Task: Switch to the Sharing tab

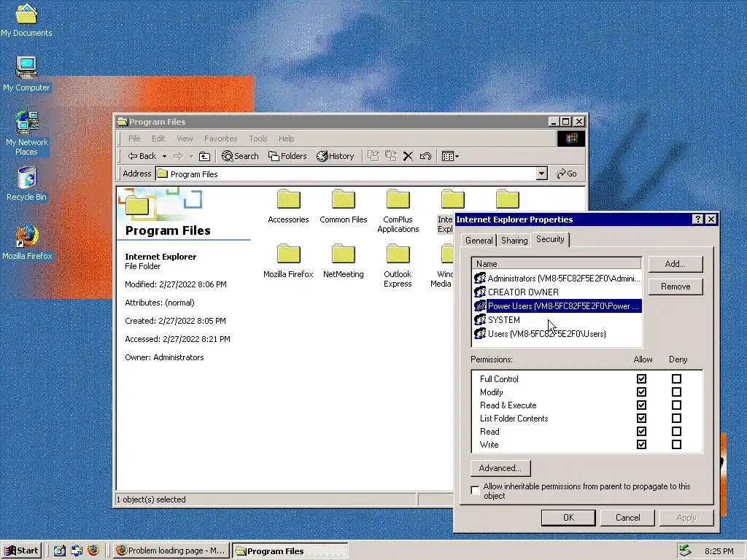Action: coord(514,241)
